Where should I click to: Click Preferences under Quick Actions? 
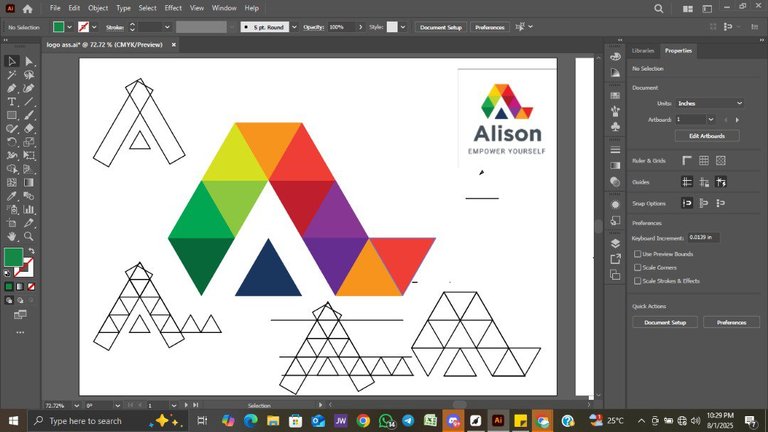[x=731, y=322]
